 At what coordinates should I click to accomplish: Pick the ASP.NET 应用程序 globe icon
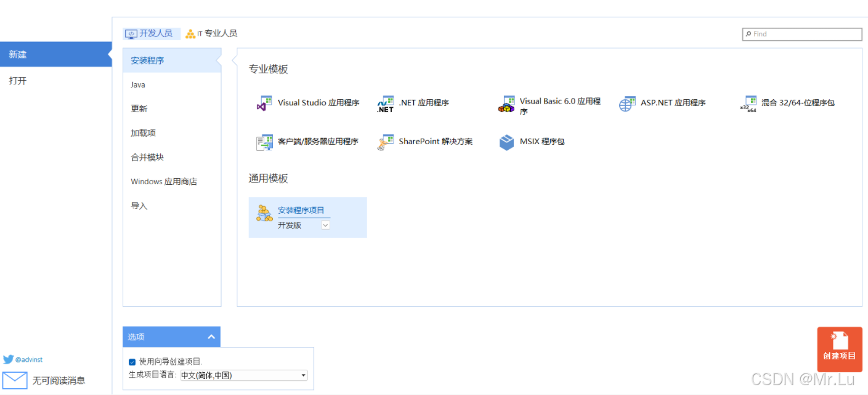[627, 104]
